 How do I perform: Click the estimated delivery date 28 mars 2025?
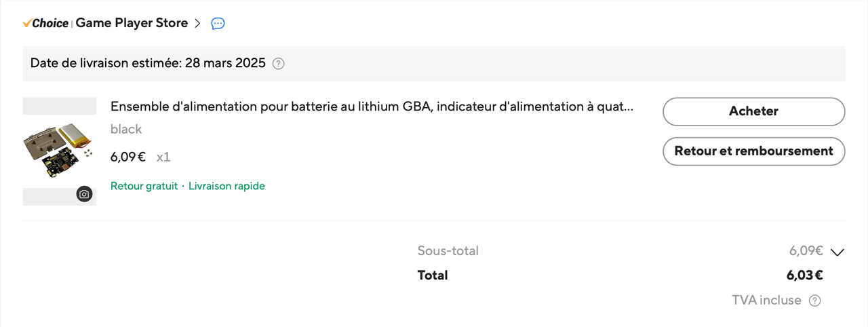click(x=225, y=64)
